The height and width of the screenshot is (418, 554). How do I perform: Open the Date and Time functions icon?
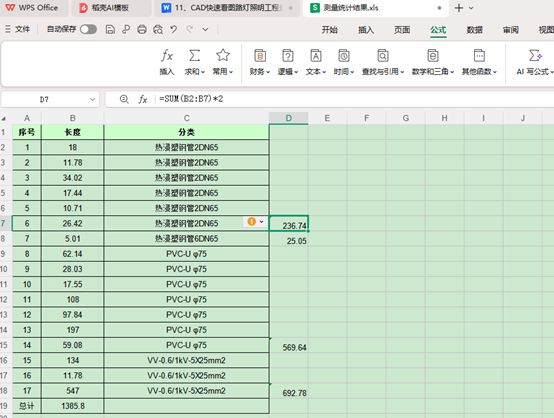tap(344, 56)
